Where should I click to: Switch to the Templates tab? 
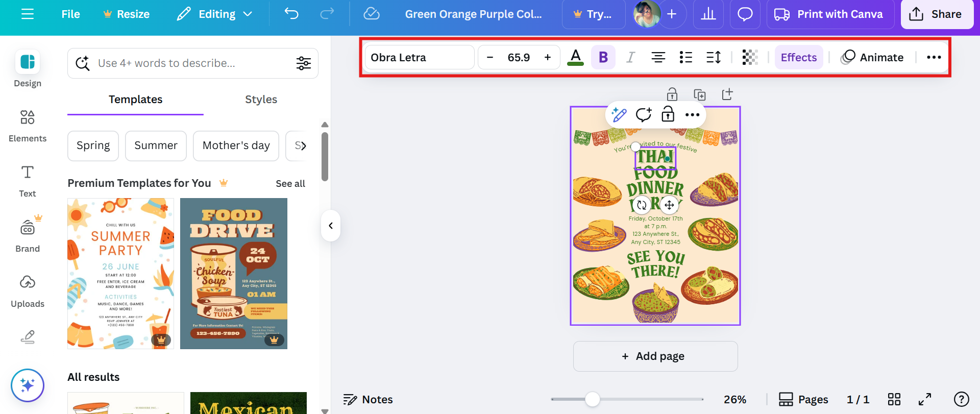[x=135, y=100]
